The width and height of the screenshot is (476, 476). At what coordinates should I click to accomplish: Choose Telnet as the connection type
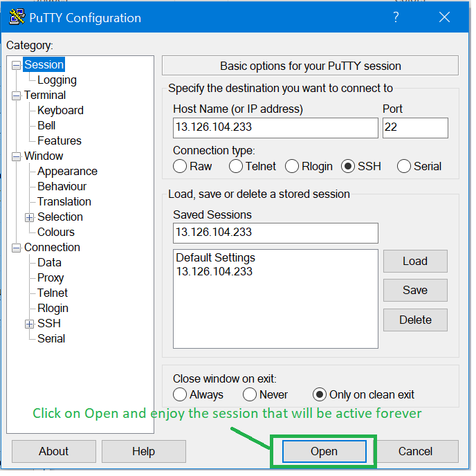pyautogui.click(x=236, y=166)
